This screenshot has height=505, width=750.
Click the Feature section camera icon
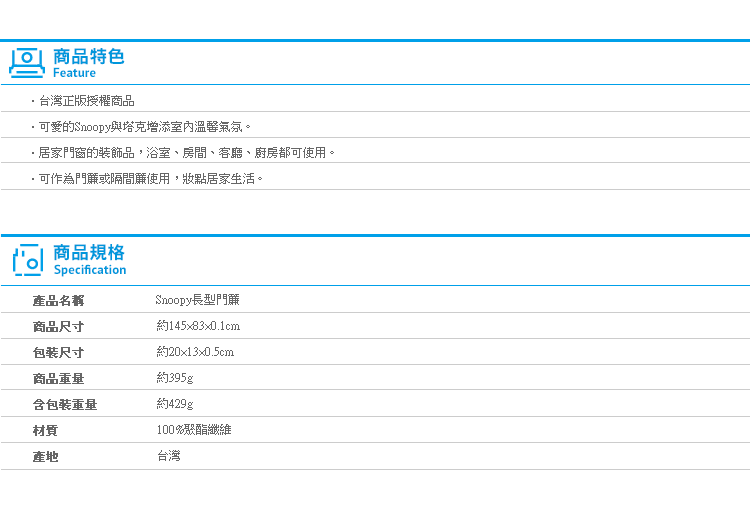click(x=27, y=63)
